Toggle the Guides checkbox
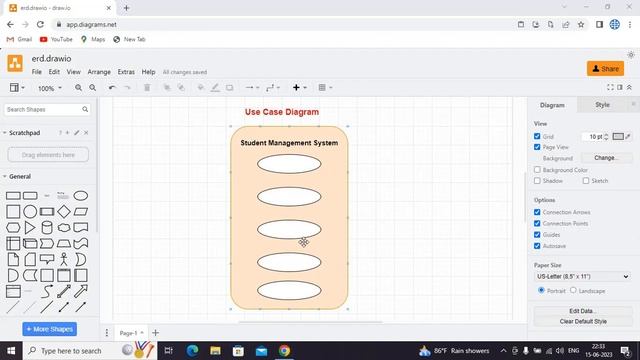 pyautogui.click(x=537, y=235)
